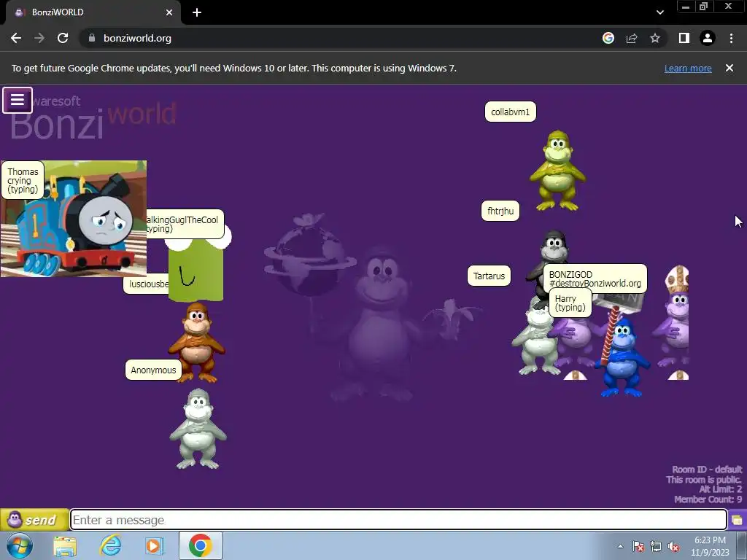
Task: Click the white Bonzi below Anonymous
Action: [x=198, y=429]
